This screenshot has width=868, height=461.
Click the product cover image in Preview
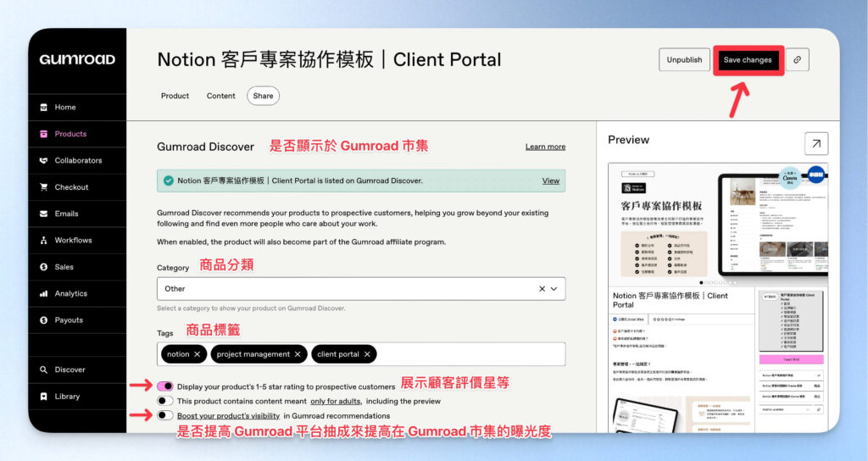[718, 223]
